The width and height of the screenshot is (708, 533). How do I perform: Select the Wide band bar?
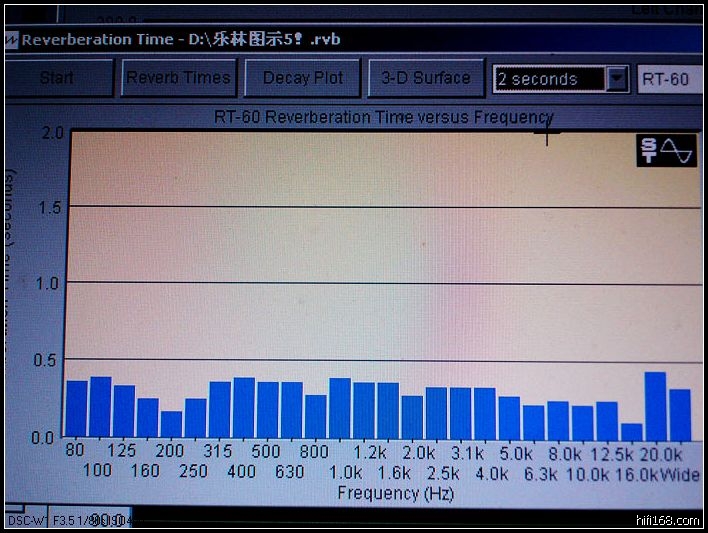680,412
